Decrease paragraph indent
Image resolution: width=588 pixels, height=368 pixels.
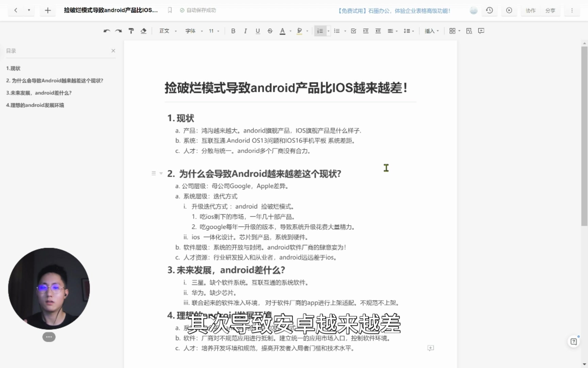tap(378, 31)
